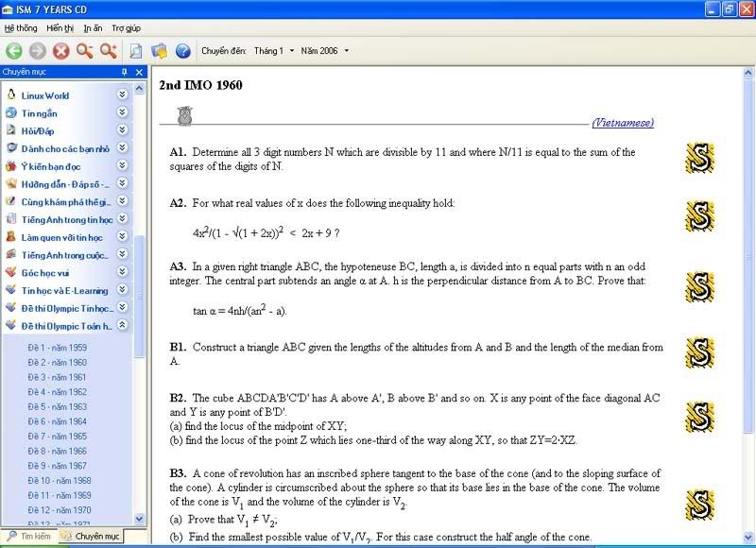
Task: Click the sidebar scrollbar down arrow
Action: point(141,518)
